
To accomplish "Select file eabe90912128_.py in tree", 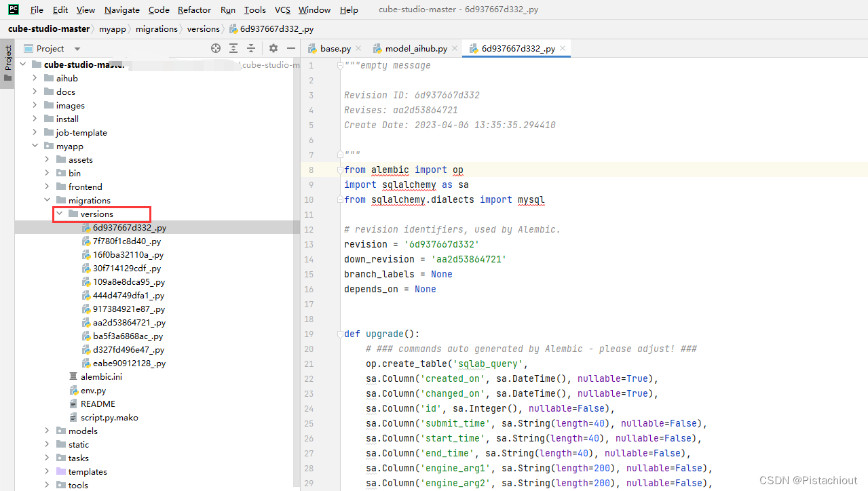I will (129, 363).
